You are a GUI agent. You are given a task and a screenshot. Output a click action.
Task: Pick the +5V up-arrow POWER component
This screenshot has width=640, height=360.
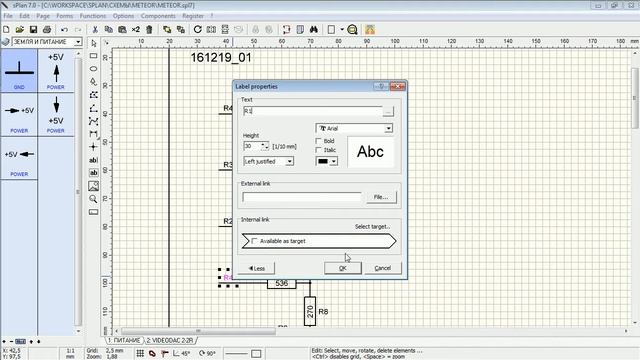(x=56, y=71)
